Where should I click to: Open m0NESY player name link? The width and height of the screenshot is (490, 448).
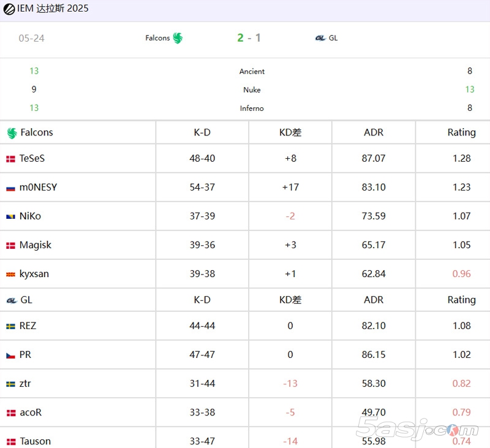pyautogui.click(x=38, y=187)
